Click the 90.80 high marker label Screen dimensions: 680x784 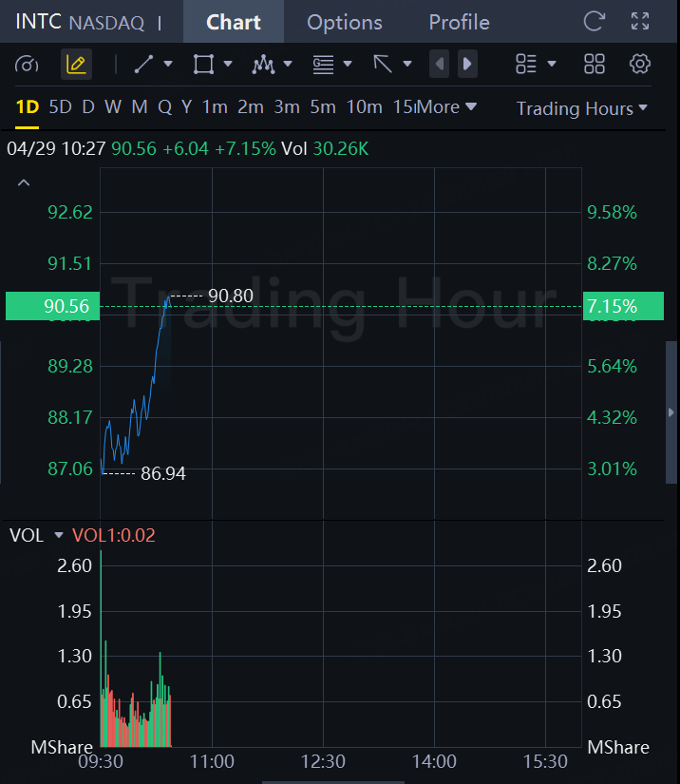pyautogui.click(x=231, y=296)
